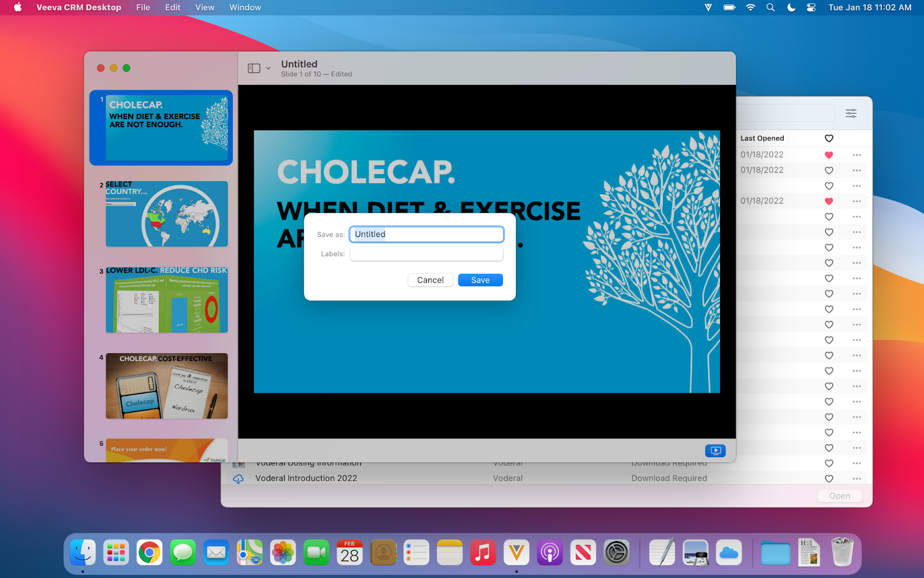This screenshot has width=924, height=578.
Task: Open Control Center in the menu bar
Action: 811,8
